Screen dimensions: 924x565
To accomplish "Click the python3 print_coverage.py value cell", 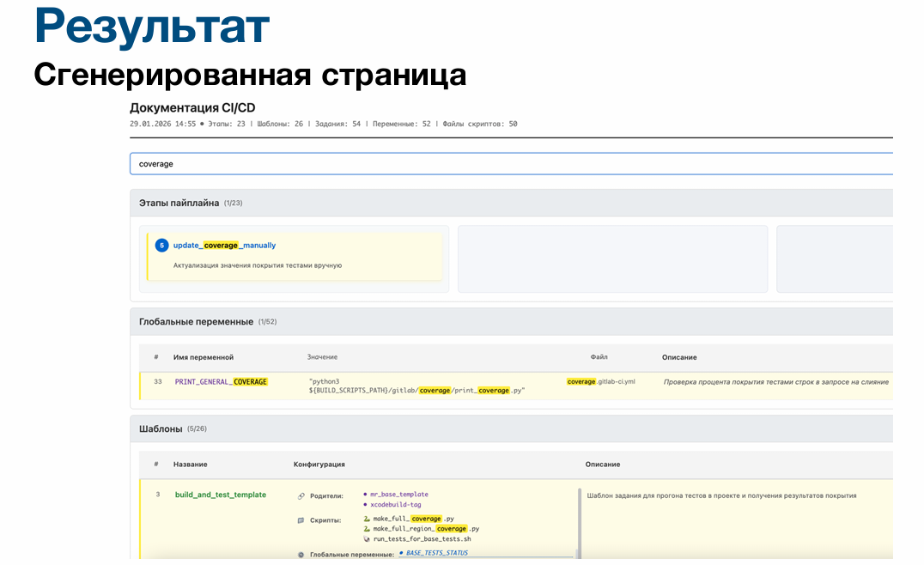I will pos(416,386).
